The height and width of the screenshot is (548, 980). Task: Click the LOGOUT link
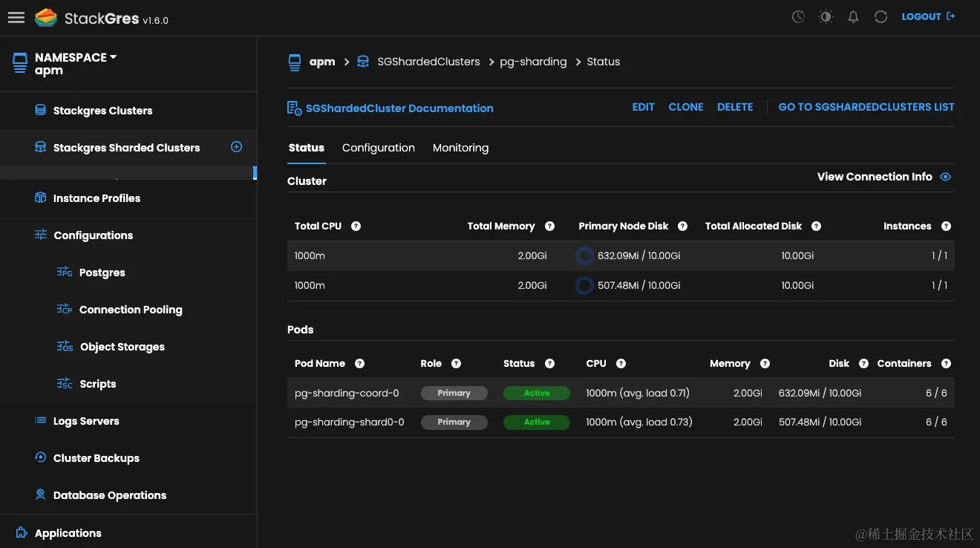928,16
